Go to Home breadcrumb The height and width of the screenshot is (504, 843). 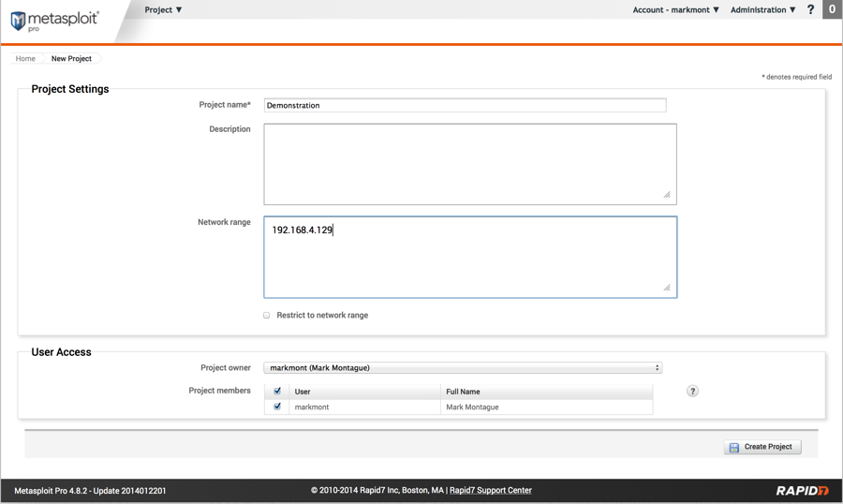pos(25,59)
